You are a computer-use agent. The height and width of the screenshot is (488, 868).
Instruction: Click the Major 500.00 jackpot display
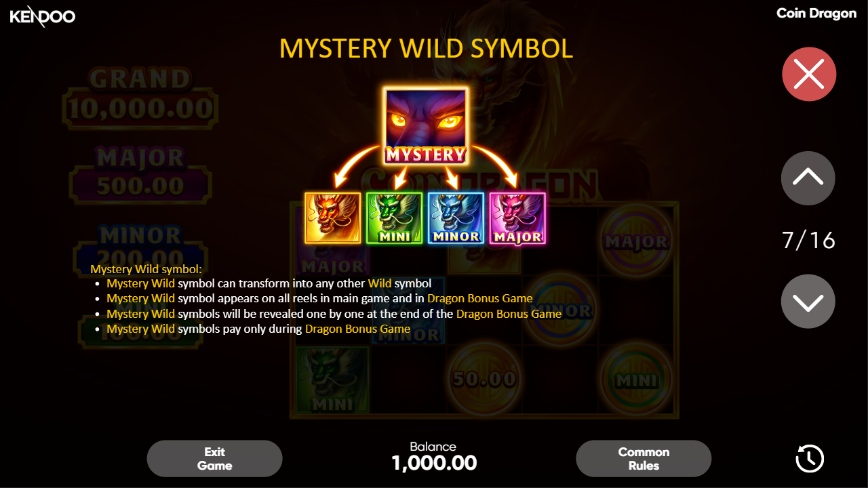coord(140,174)
